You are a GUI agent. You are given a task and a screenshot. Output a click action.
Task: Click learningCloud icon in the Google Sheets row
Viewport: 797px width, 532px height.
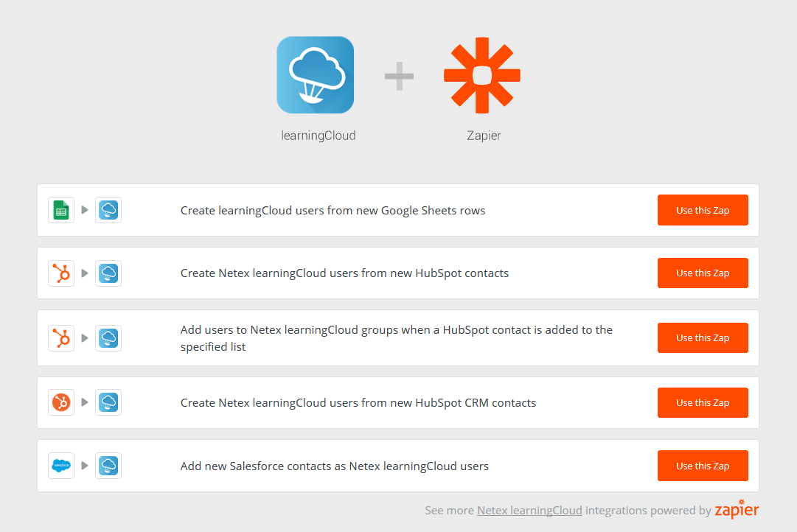[108, 210]
